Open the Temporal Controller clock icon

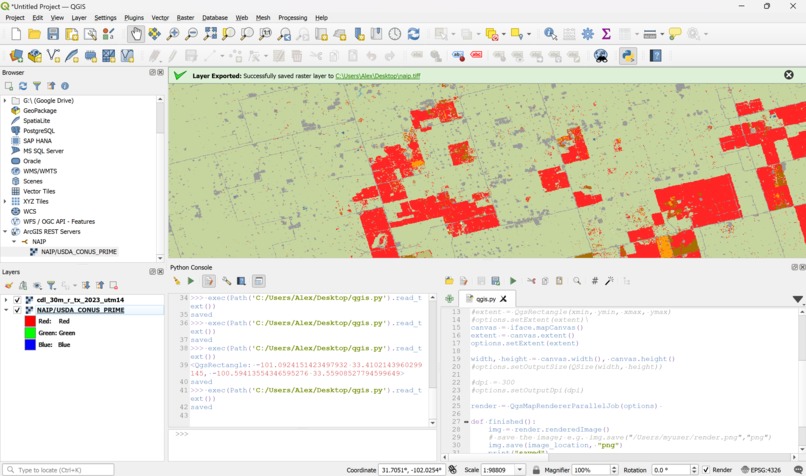pos(395,34)
